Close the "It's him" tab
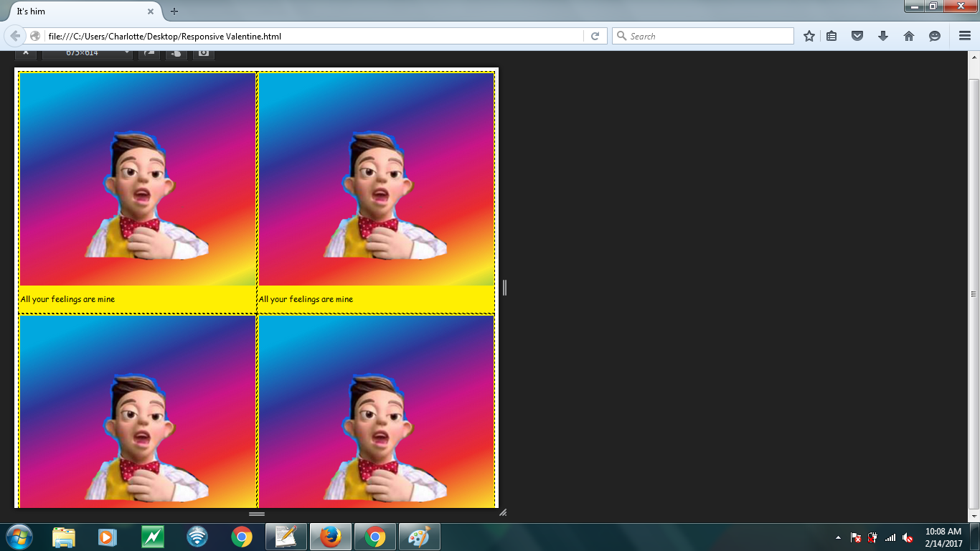 click(x=151, y=11)
